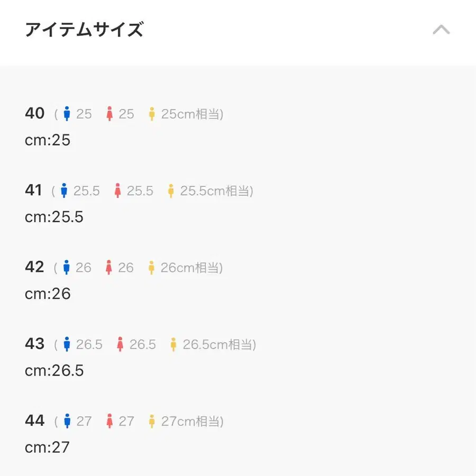
Task: Click the blue men's icon for size 41
Action: click(x=64, y=191)
